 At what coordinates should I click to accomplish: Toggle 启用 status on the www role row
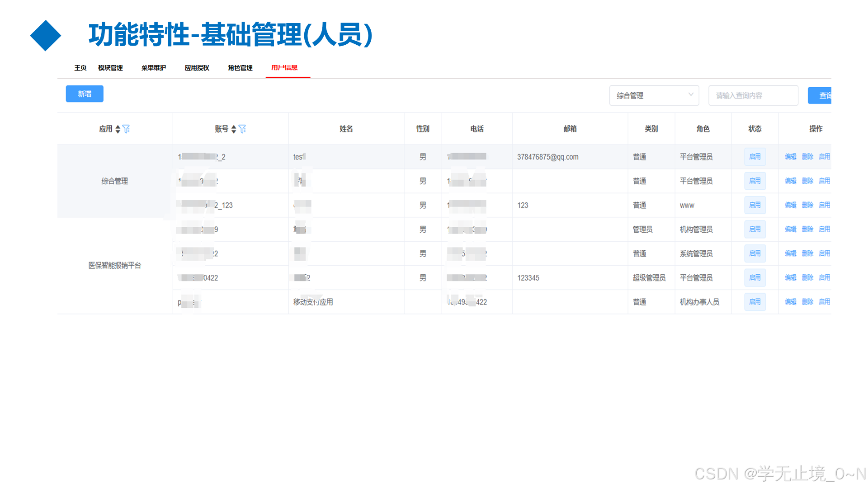point(755,205)
